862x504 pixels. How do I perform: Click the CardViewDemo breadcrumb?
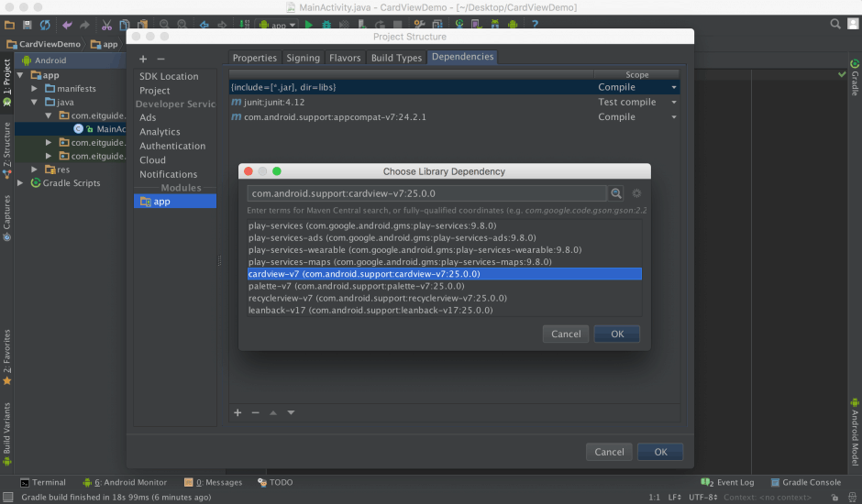click(44, 44)
